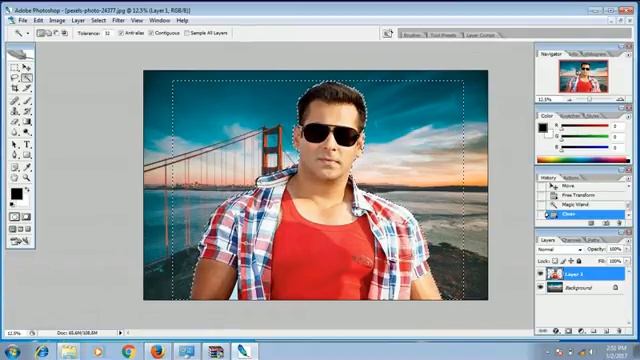Reset default foreground and background colors

(12, 204)
